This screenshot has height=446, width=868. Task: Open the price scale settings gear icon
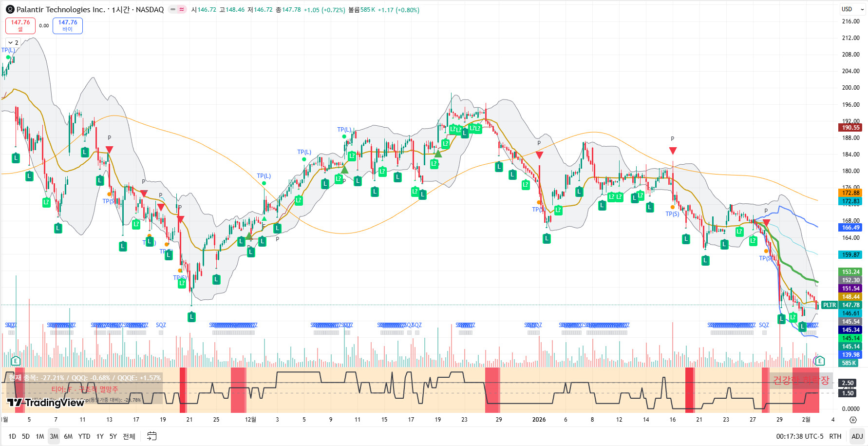coord(853,420)
